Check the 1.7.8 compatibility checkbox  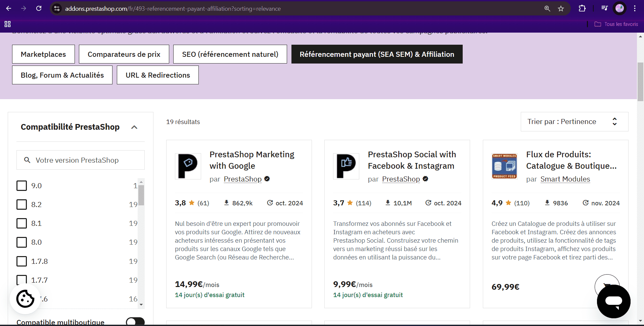click(x=21, y=261)
